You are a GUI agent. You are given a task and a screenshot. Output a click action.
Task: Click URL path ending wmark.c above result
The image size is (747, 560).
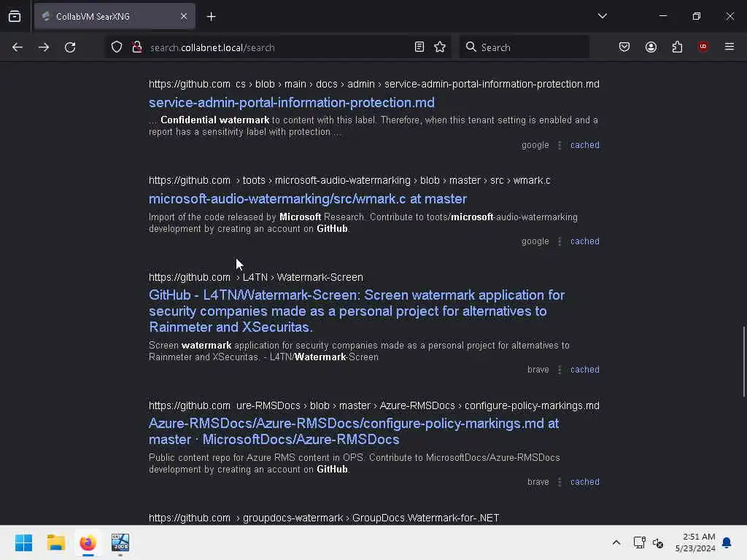[349, 181]
